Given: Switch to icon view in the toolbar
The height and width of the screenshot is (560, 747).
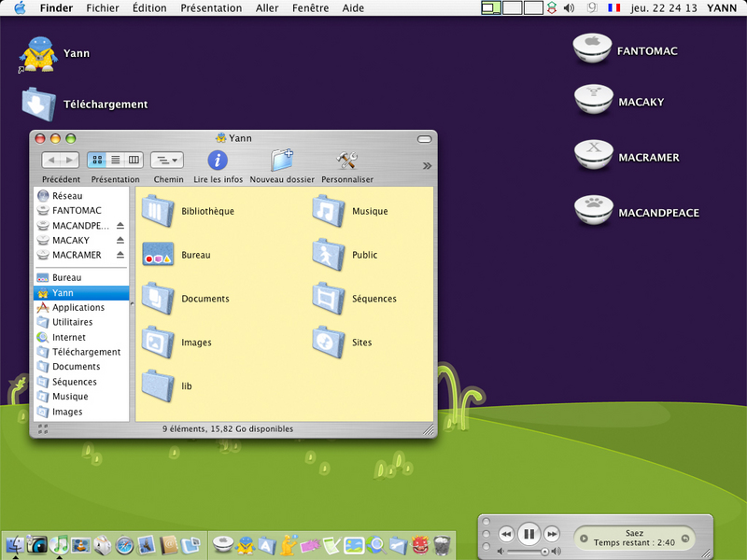Looking at the screenshot, I should coord(97,160).
